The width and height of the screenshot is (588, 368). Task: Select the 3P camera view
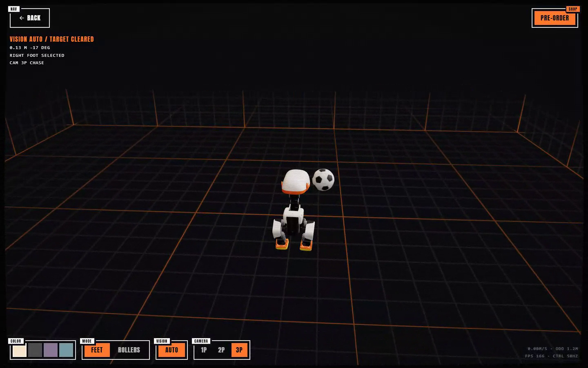click(239, 350)
